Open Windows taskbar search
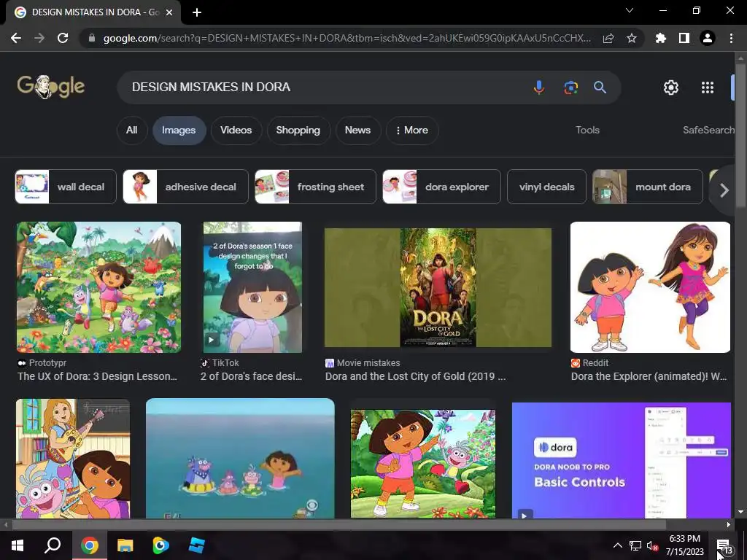The height and width of the screenshot is (560, 747). pyautogui.click(x=53, y=545)
